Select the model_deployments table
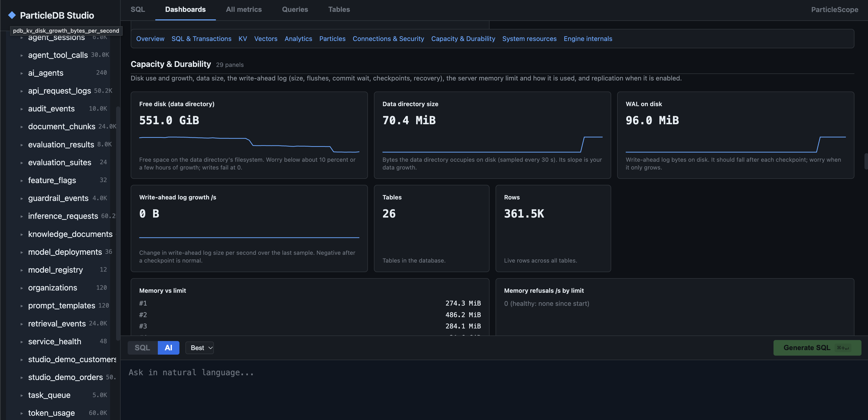This screenshot has height=420, width=868. click(65, 252)
